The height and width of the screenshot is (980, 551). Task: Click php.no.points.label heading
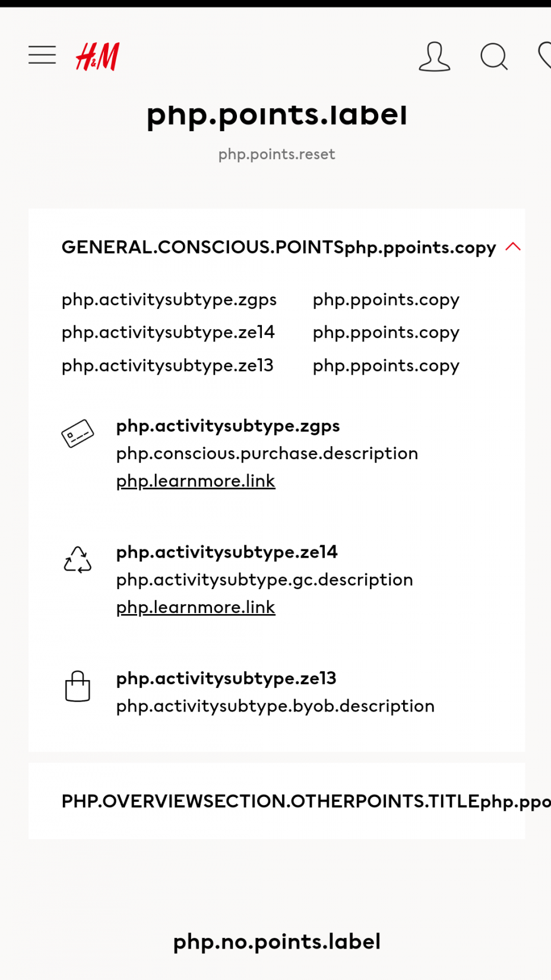[x=277, y=942]
